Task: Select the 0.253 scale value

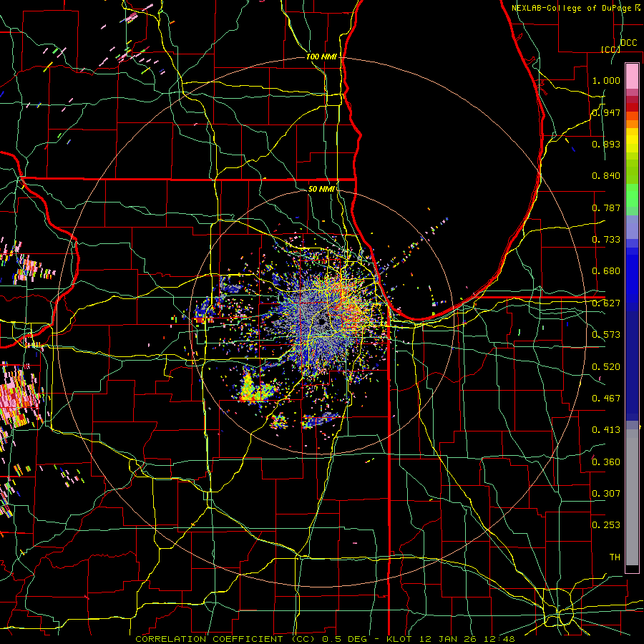Action: coord(606,525)
